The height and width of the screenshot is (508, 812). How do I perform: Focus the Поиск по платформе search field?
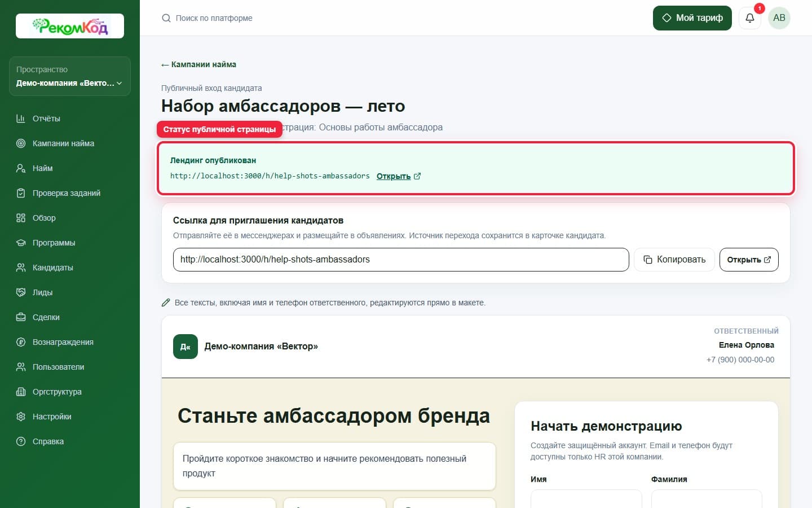214,18
